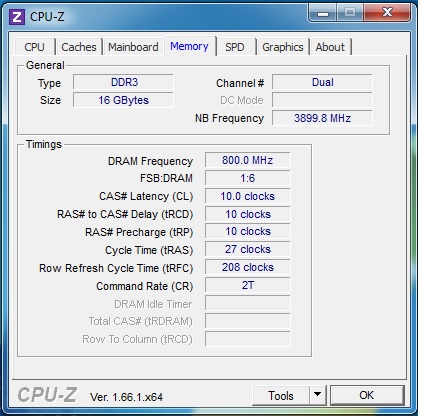Open the Graphics tab
The width and height of the screenshot is (421, 419).
283,47
